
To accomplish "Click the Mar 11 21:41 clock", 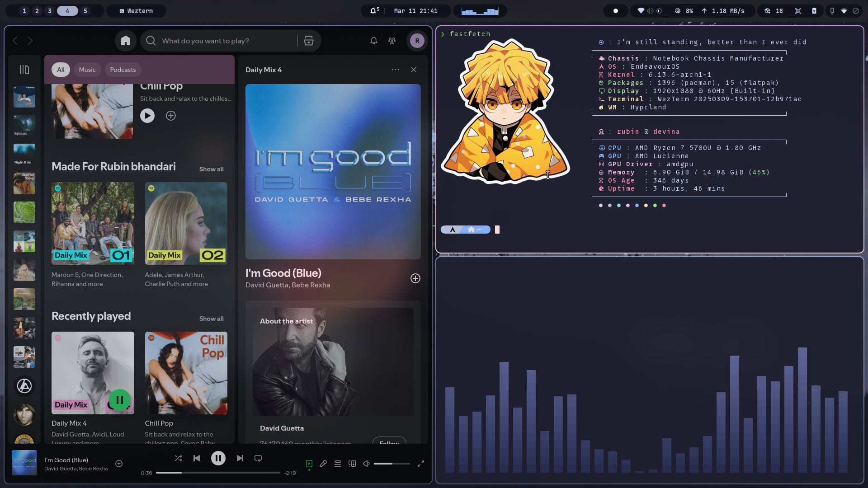I will 416,11.
